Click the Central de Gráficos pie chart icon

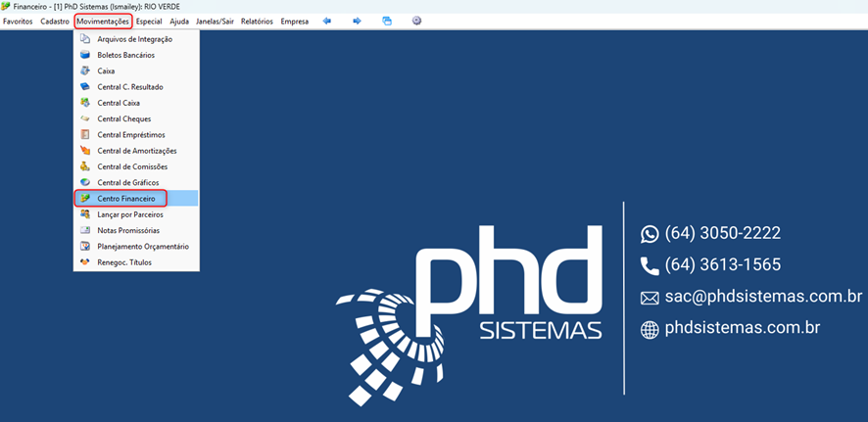85,182
